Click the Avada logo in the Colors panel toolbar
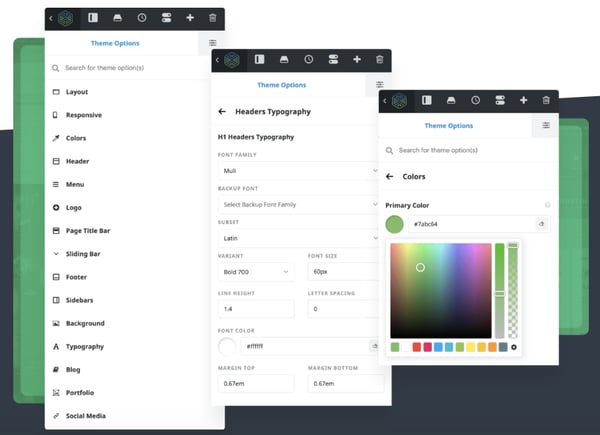 click(x=400, y=100)
